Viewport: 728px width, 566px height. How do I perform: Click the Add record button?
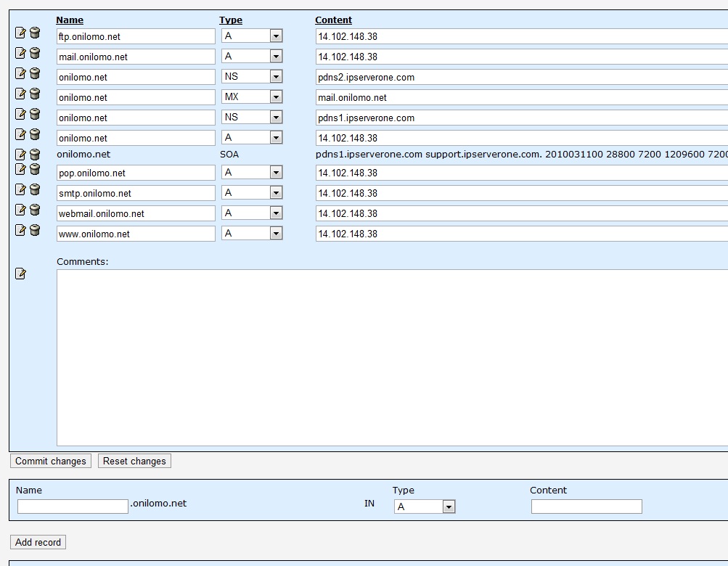[38, 542]
